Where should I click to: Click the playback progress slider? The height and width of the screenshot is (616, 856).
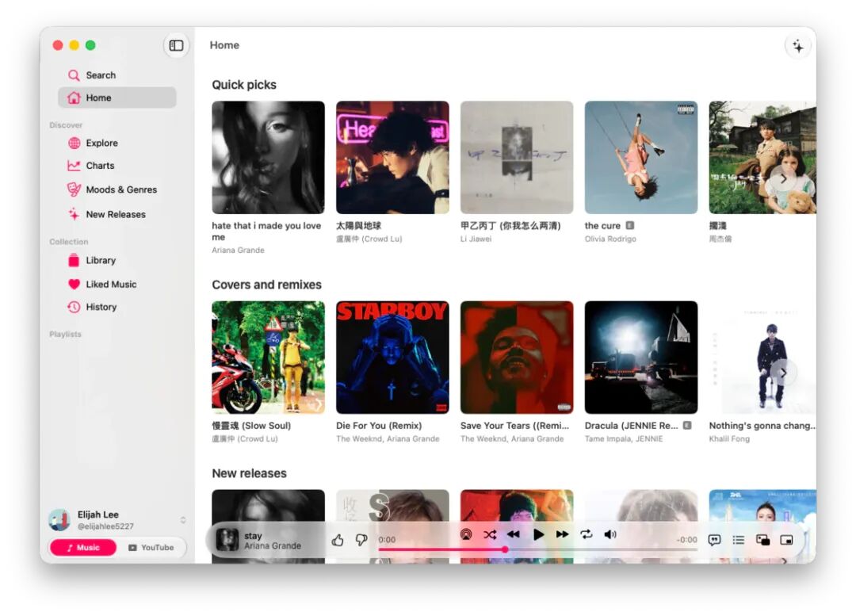(537, 549)
